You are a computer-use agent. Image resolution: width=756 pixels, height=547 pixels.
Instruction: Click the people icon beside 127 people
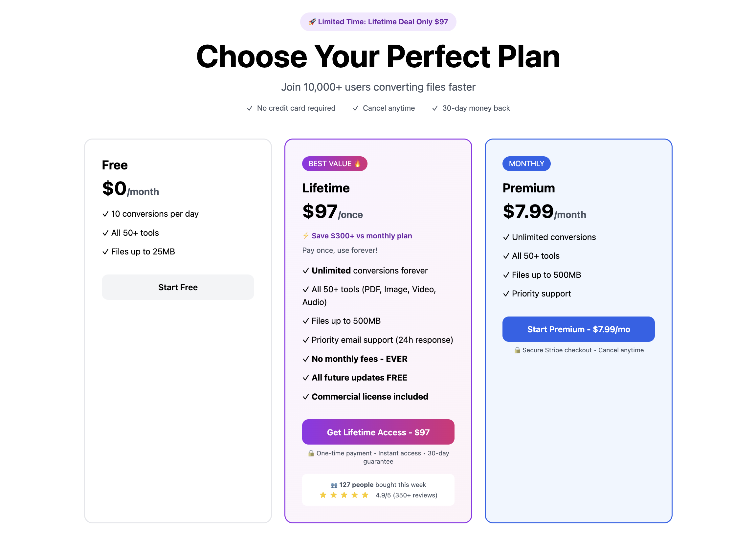pyautogui.click(x=334, y=485)
